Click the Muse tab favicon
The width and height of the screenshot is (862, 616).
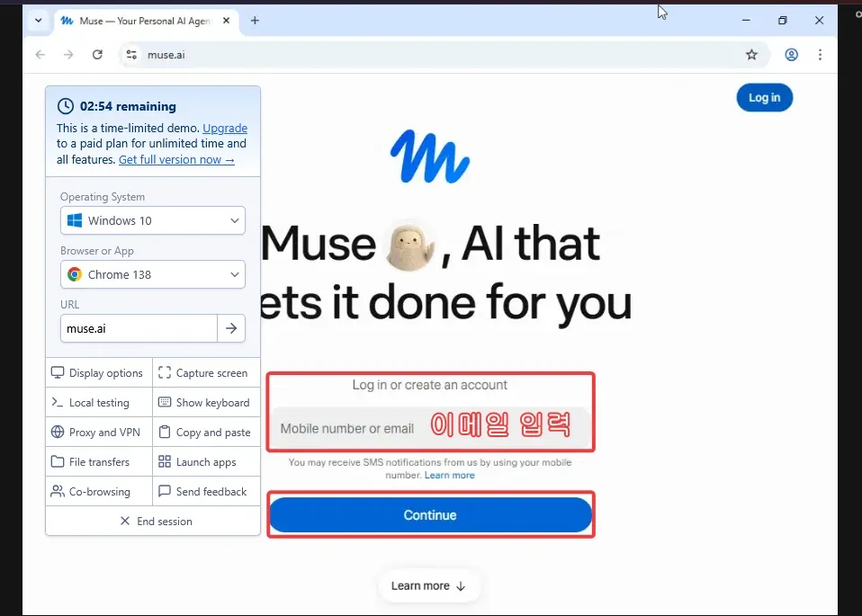pyautogui.click(x=67, y=21)
